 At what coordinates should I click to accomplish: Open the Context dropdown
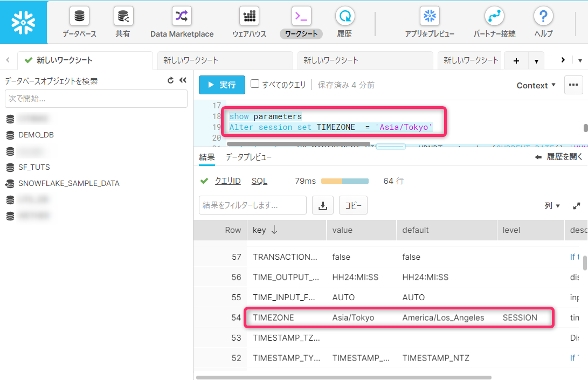pyautogui.click(x=536, y=86)
